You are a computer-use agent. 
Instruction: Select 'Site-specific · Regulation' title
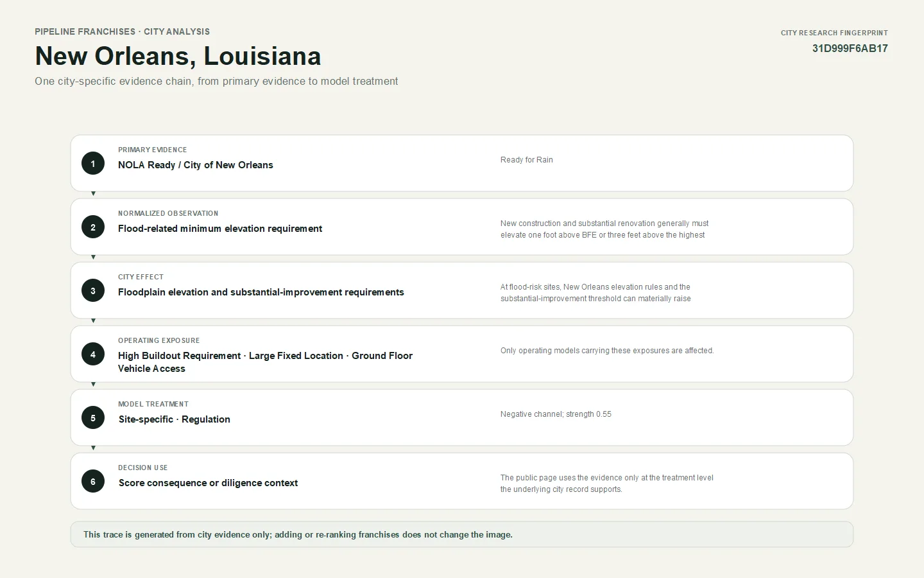tap(175, 419)
